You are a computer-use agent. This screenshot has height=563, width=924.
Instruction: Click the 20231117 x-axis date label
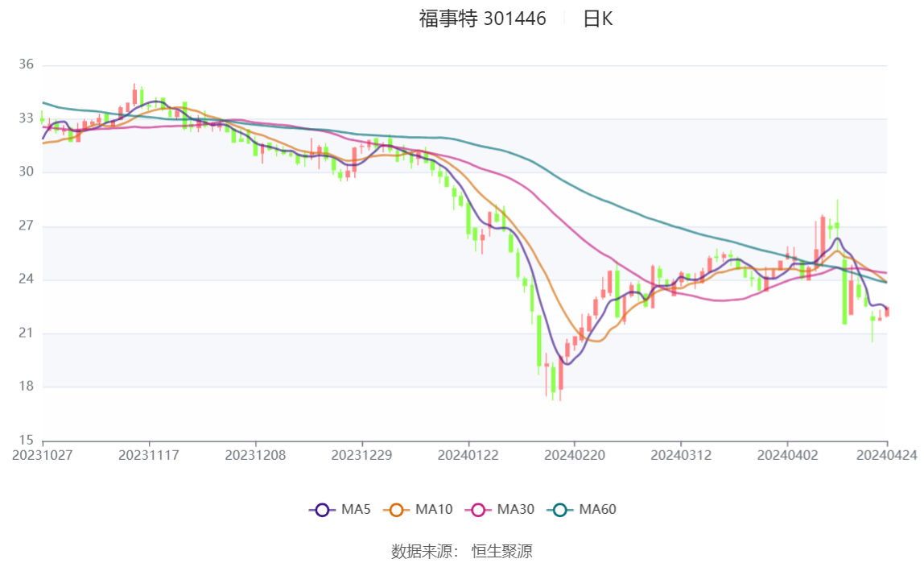149,455
